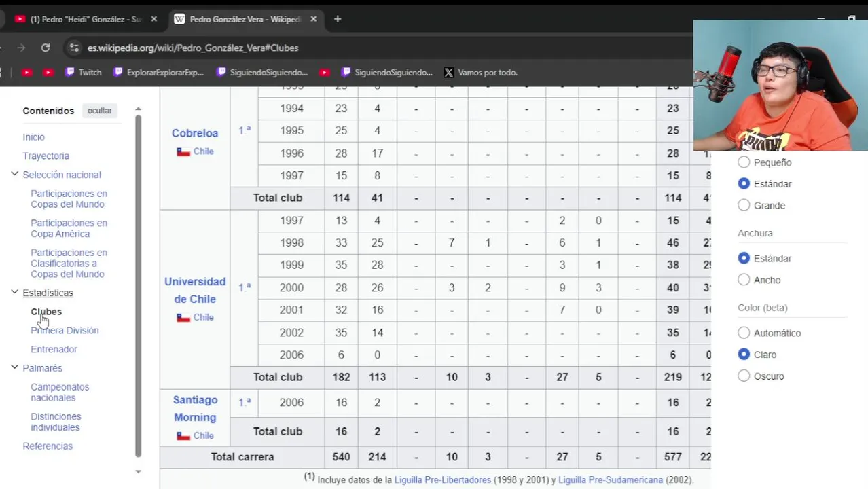868x489 pixels.
Task: Go to Primera División in contents
Action: click(x=65, y=331)
